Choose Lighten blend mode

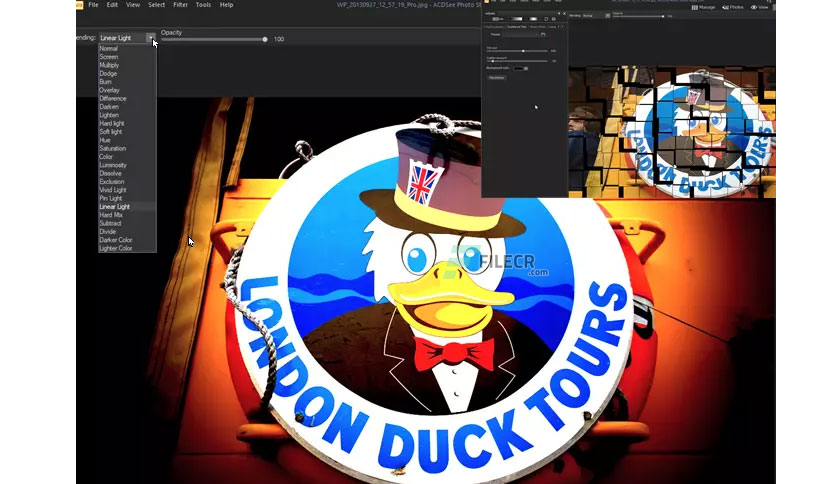point(127,115)
